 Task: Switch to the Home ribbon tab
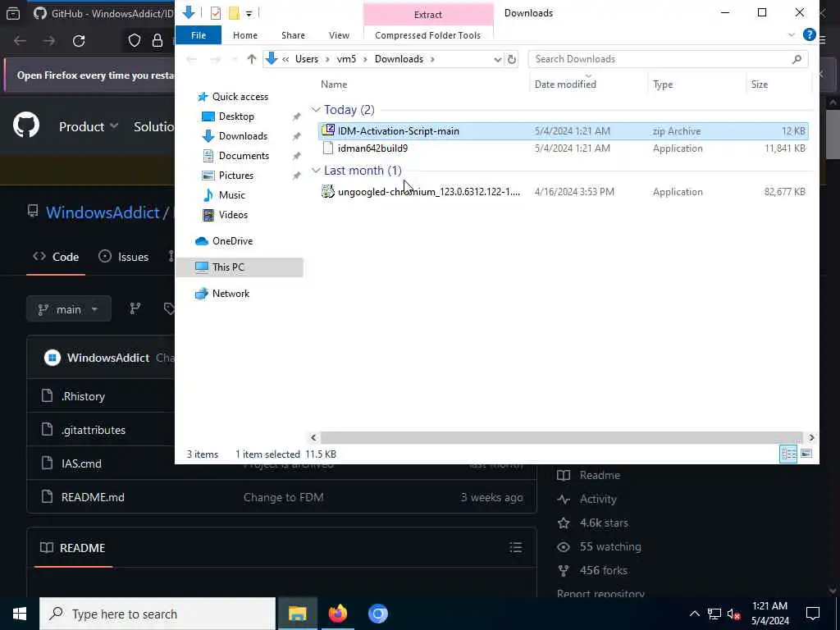[244, 34]
